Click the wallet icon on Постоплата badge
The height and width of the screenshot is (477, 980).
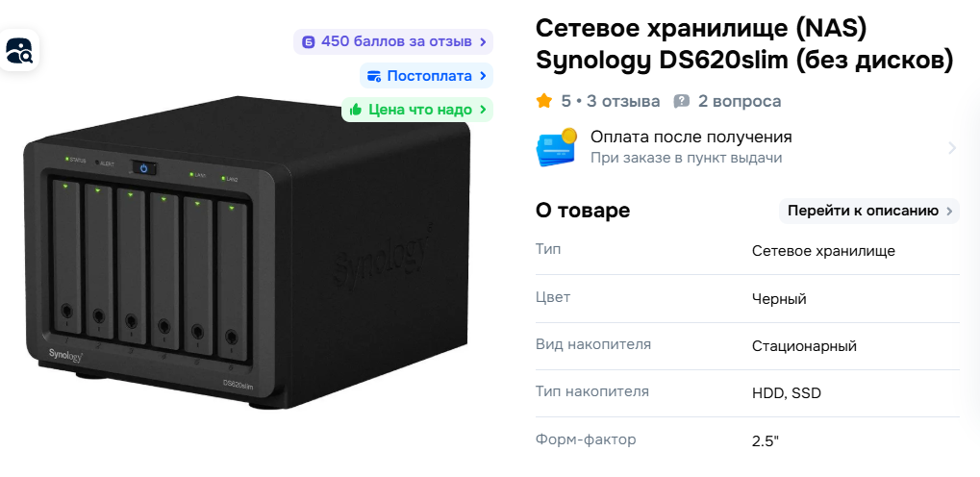pyautogui.click(x=374, y=76)
